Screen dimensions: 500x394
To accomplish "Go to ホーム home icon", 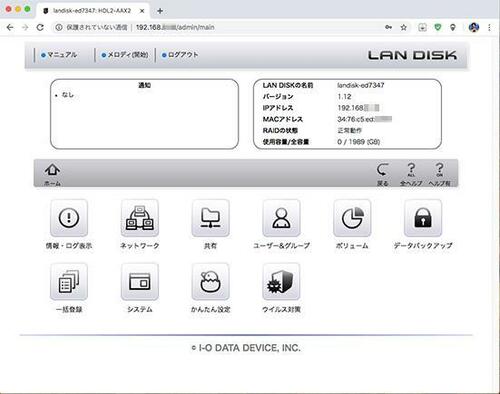I will 52,170.
